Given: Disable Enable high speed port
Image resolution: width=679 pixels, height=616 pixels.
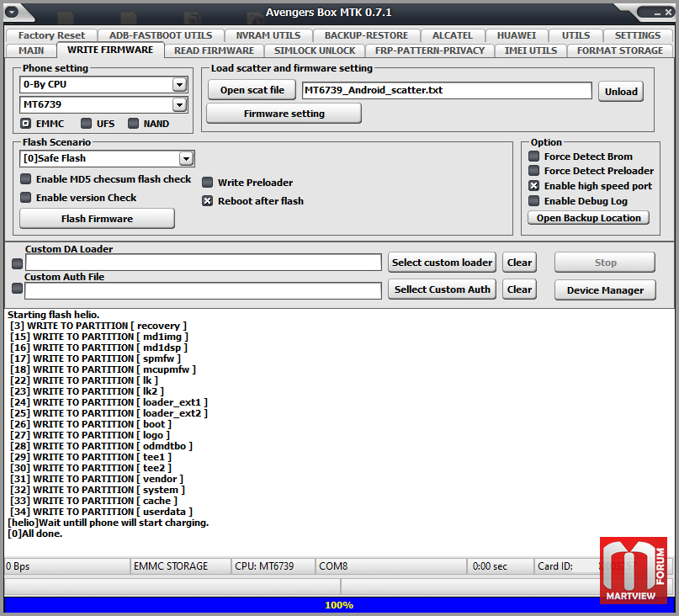Looking at the screenshot, I should pos(534,186).
